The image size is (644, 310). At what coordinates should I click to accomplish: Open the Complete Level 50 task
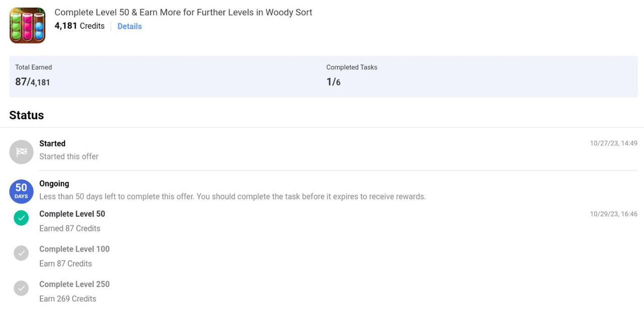(x=323, y=221)
